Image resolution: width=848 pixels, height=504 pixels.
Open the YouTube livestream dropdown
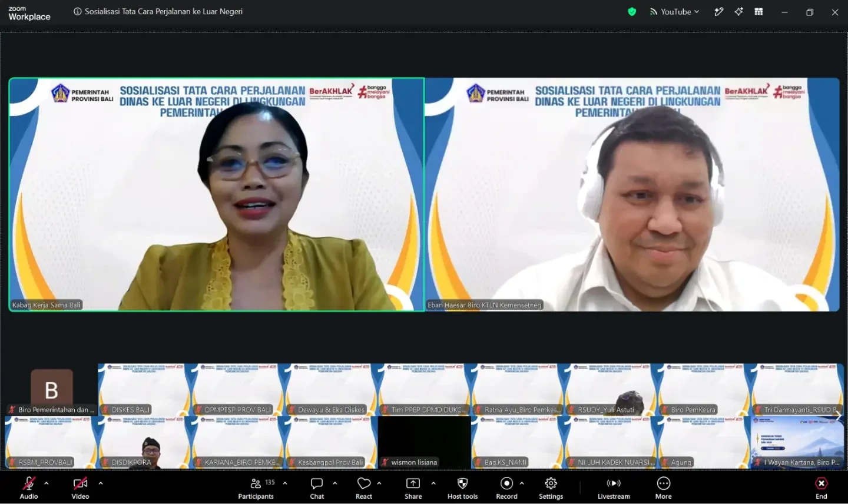(674, 12)
